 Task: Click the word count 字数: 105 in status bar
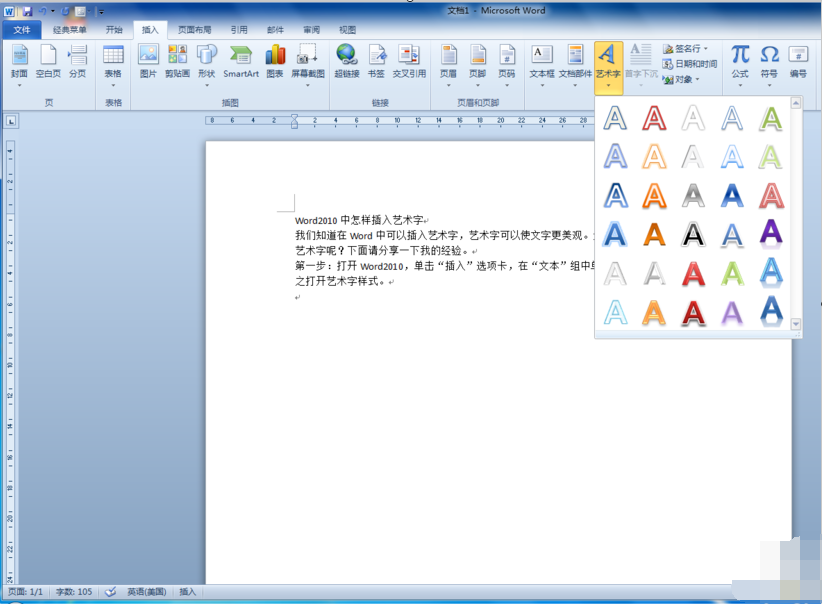click(74, 592)
